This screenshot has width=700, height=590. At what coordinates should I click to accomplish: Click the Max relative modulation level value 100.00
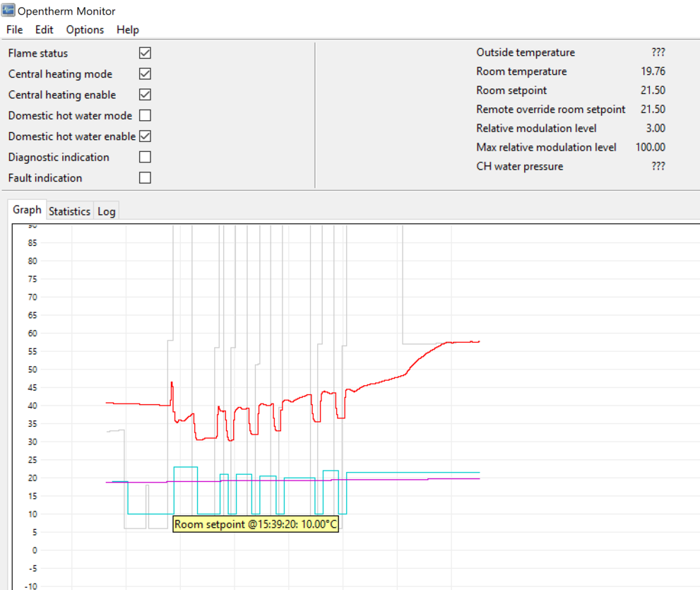coord(651,147)
